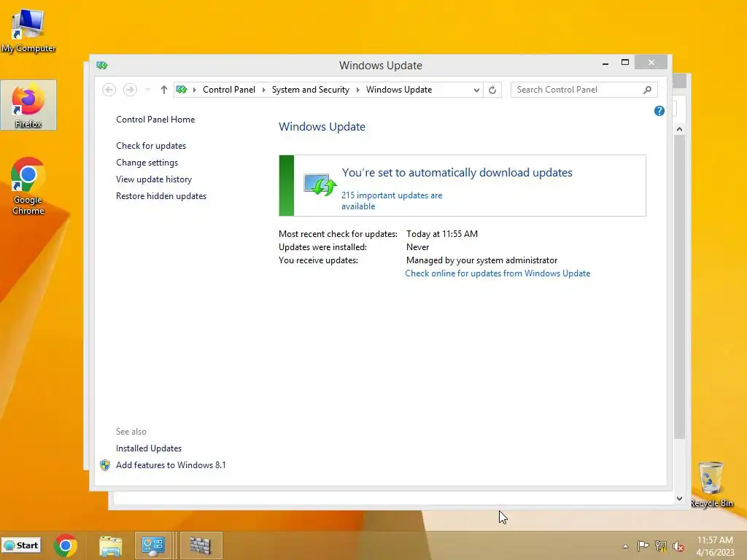747x560 pixels.
Task: Click Managed by your system administrator text
Action: [x=481, y=260]
